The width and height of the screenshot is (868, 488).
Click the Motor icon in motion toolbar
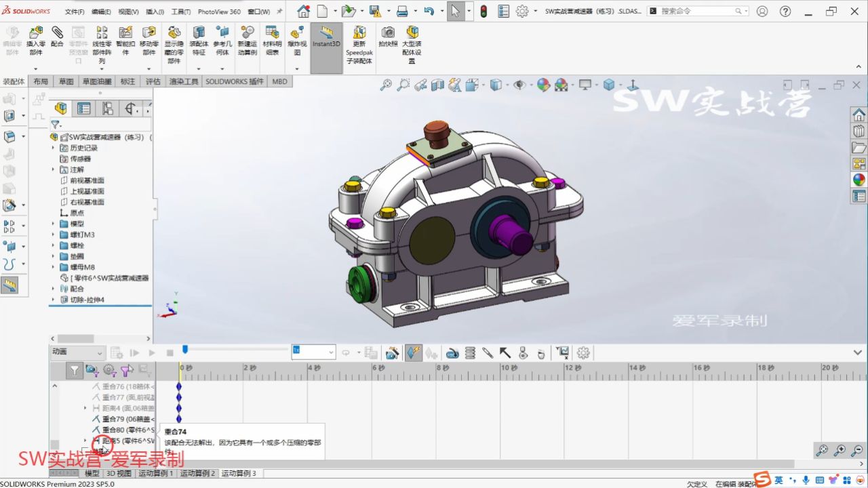click(x=452, y=352)
